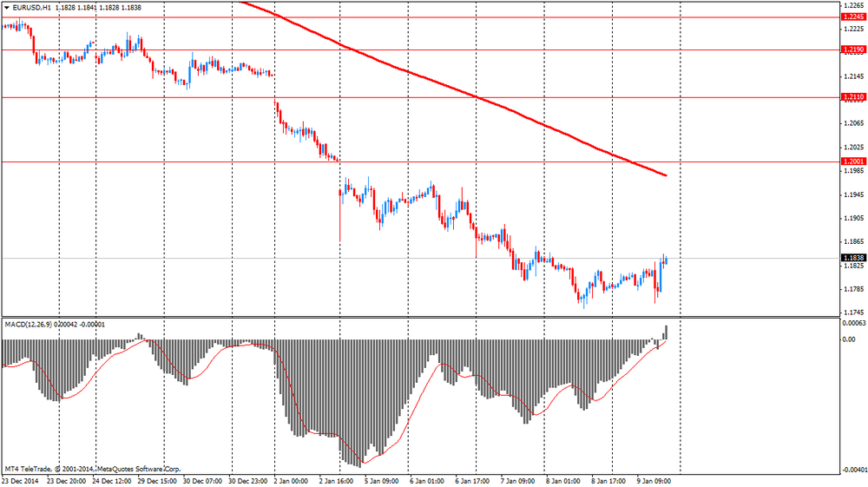Click the 6 Jan 01:00 time label
This screenshot has width=868, height=487.
[427, 481]
